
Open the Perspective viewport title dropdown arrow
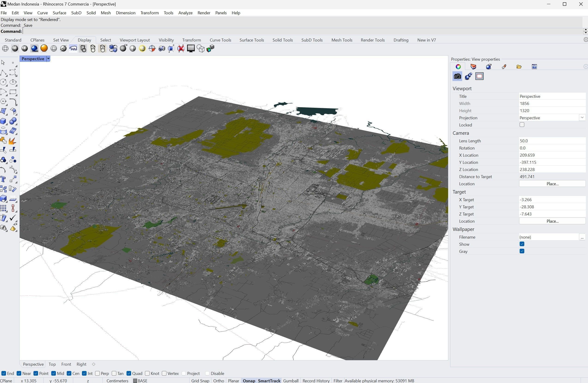click(48, 59)
